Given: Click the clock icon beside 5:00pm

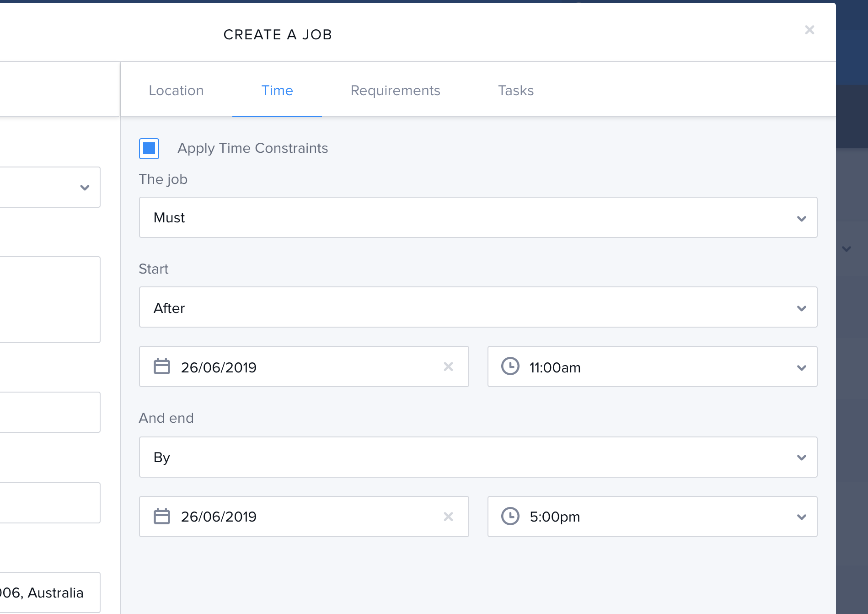Looking at the screenshot, I should (x=510, y=517).
